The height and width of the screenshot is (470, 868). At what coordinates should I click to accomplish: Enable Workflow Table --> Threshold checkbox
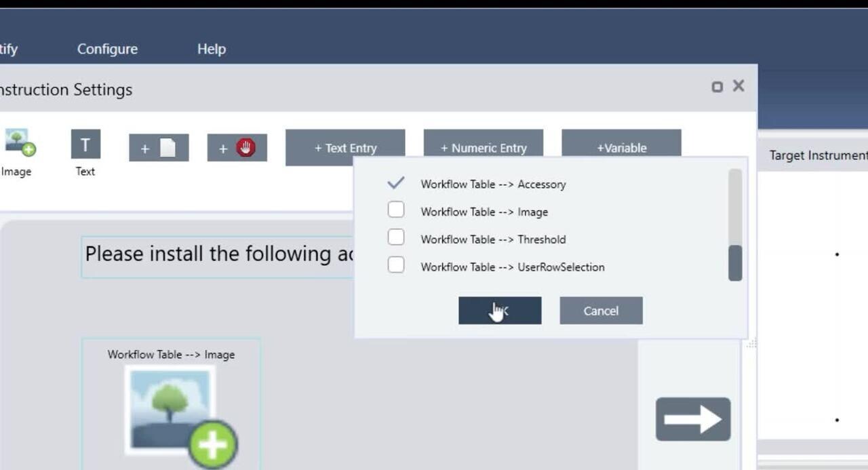click(396, 237)
